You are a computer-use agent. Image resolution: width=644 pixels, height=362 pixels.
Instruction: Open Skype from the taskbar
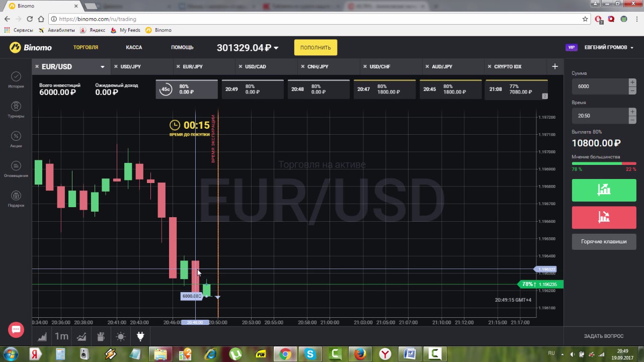tap(310, 354)
